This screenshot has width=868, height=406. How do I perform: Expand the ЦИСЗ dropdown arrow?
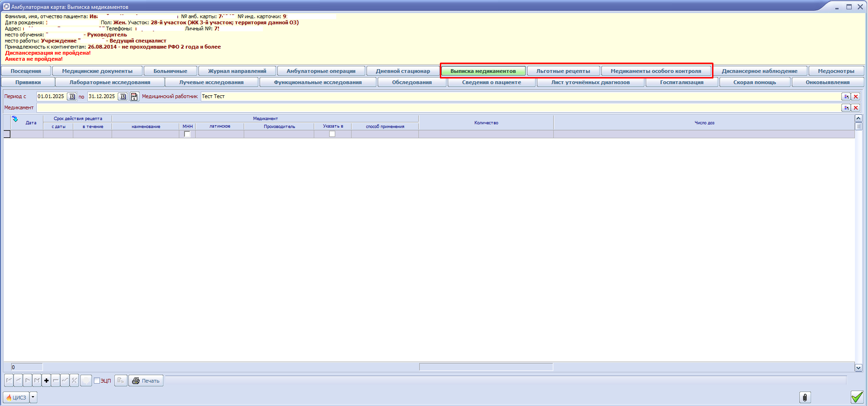click(33, 397)
